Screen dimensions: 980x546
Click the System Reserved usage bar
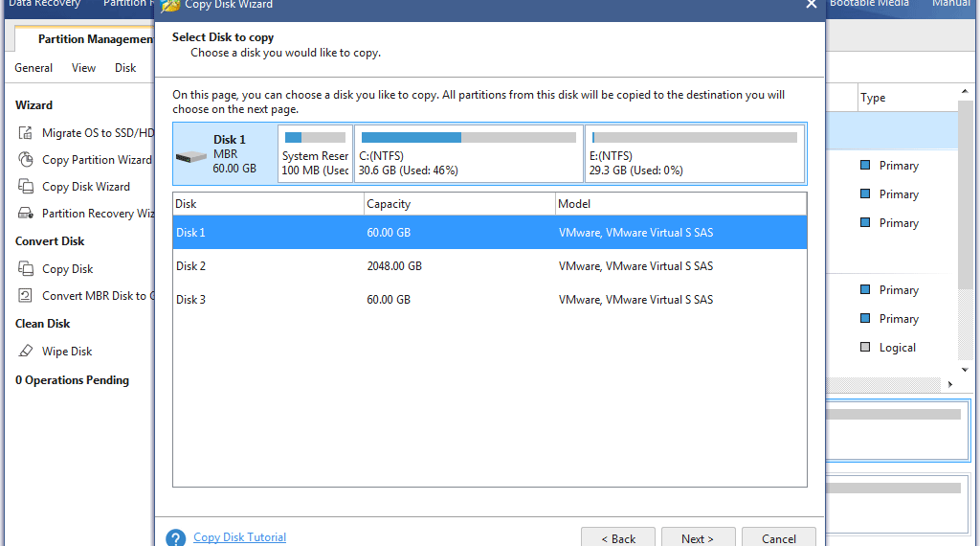coord(315,138)
